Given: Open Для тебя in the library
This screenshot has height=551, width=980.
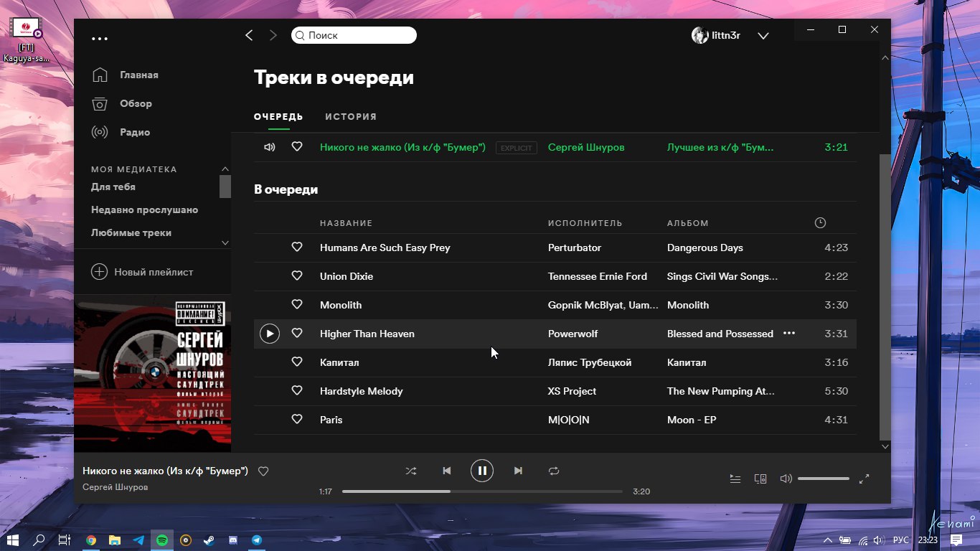Looking at the screenshot, I should (x=113, y=187).
